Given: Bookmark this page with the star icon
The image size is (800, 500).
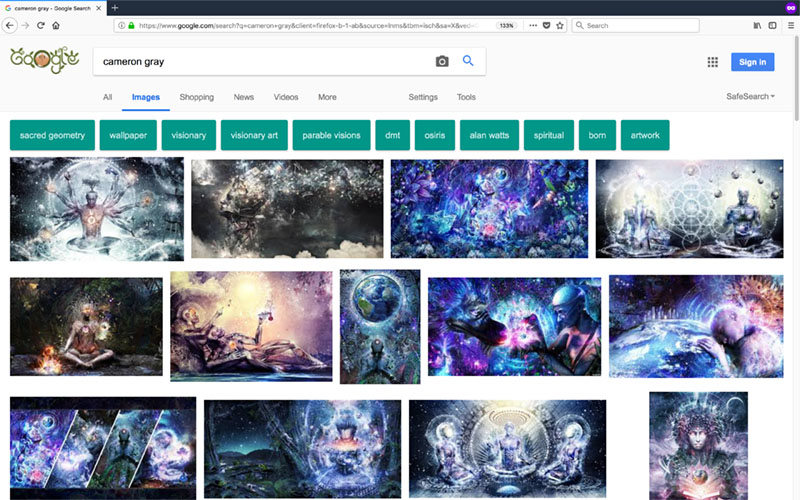Looking at the screenshot, I should click(560, 26).
